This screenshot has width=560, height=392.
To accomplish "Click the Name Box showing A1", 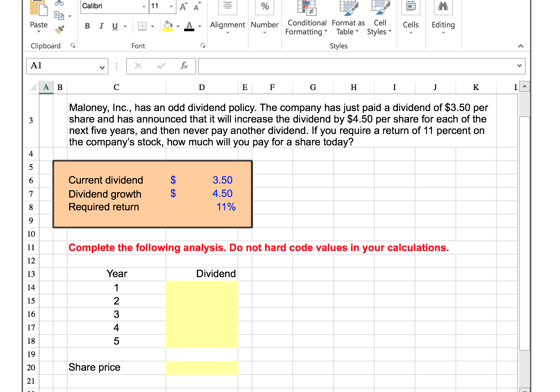I will click(x=67, y=66).
